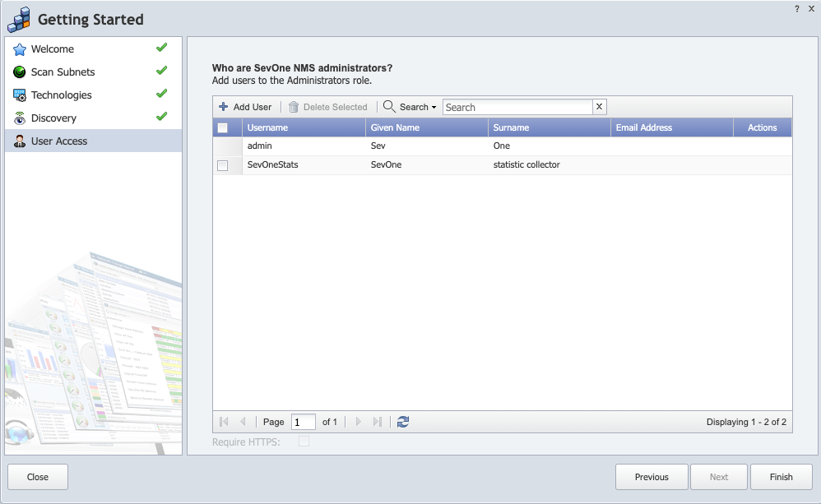
Task: Click the green checkmark next to Discovery
Action: (162, 116)
